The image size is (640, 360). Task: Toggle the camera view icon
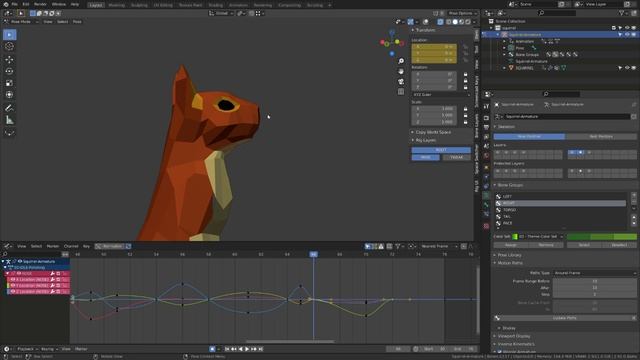[x=401, y=82]
